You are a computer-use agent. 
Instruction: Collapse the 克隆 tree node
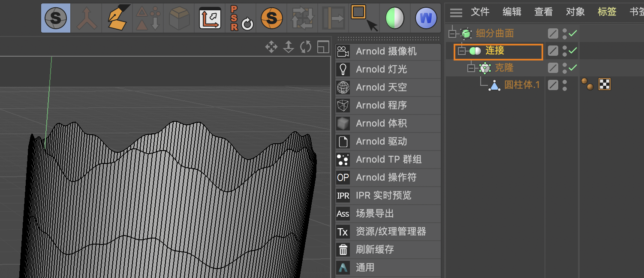tap(472, 68)
